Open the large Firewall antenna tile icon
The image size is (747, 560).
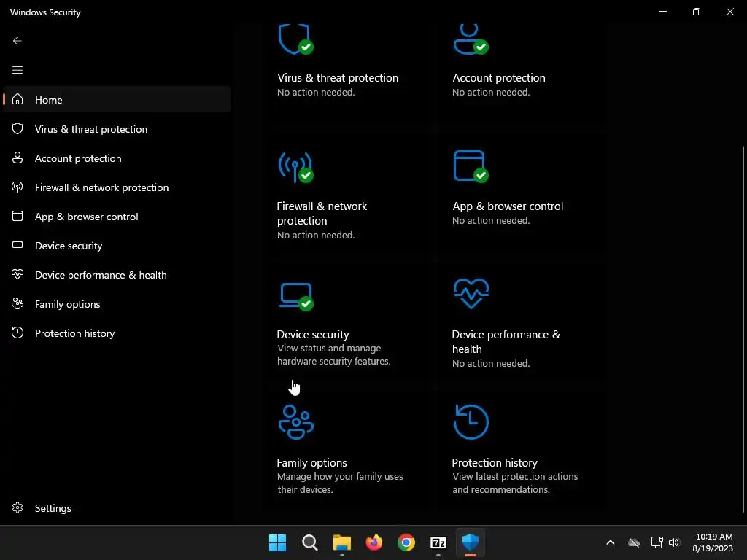pos(296,167)
